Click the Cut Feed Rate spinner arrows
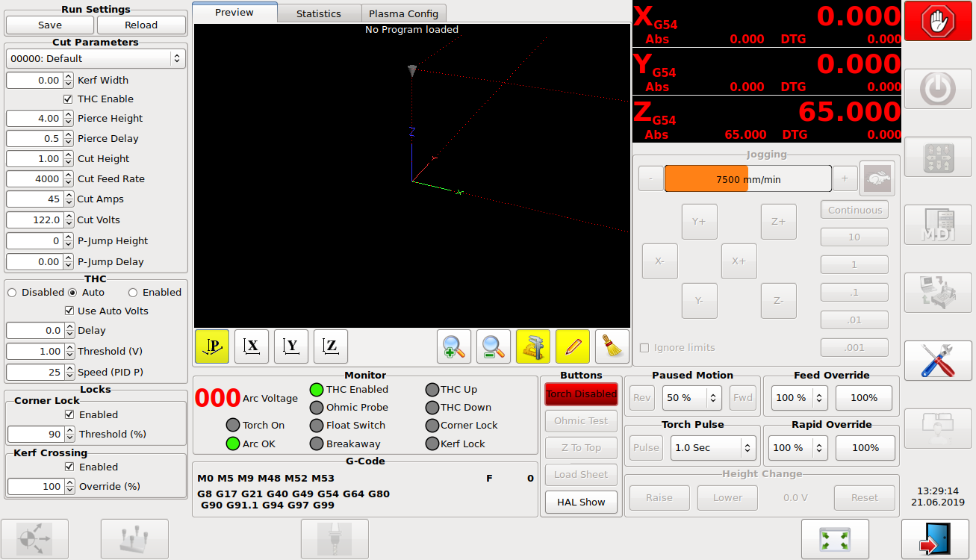The height and width of the screenshot is (560, 976). (69, 178)
